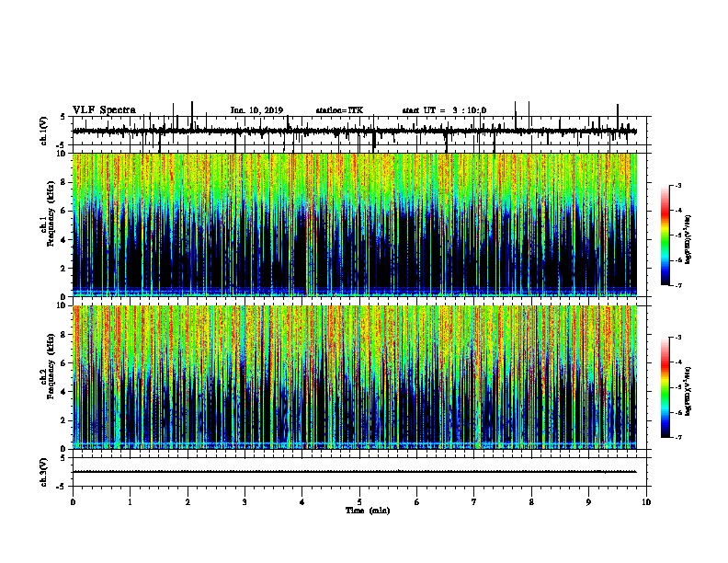Click the Time (min) axis label
This screenshot has height=563, width=728.
[368, 511]
